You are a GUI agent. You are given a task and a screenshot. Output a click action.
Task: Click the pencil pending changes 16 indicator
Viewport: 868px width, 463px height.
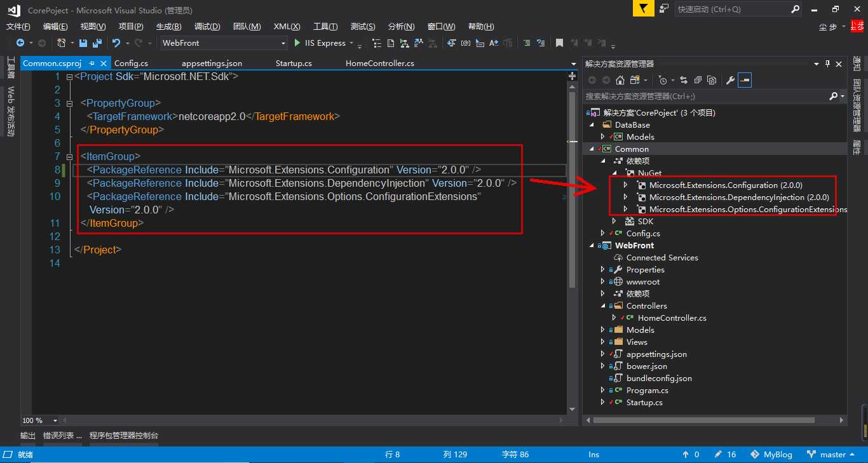724,455
